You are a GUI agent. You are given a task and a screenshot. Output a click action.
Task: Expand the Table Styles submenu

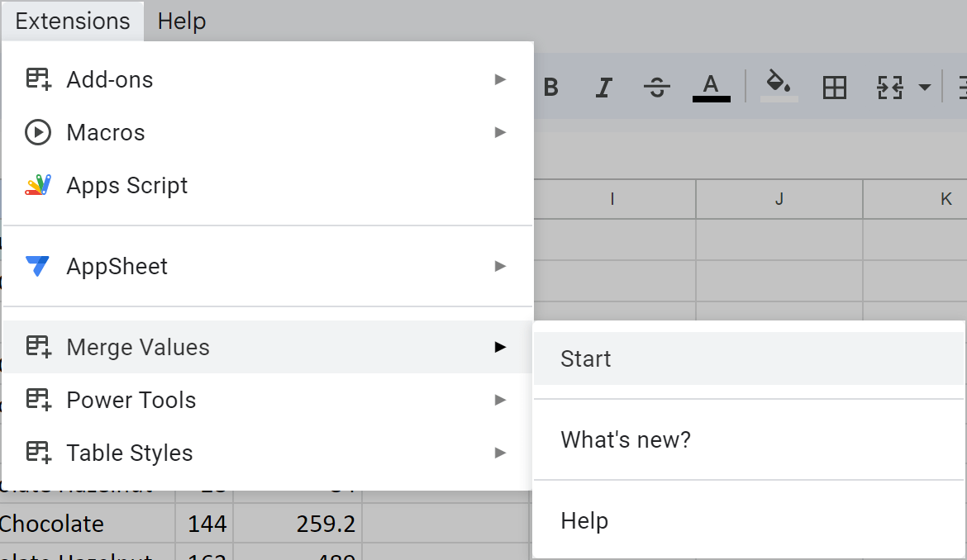[x=499, y=453]
